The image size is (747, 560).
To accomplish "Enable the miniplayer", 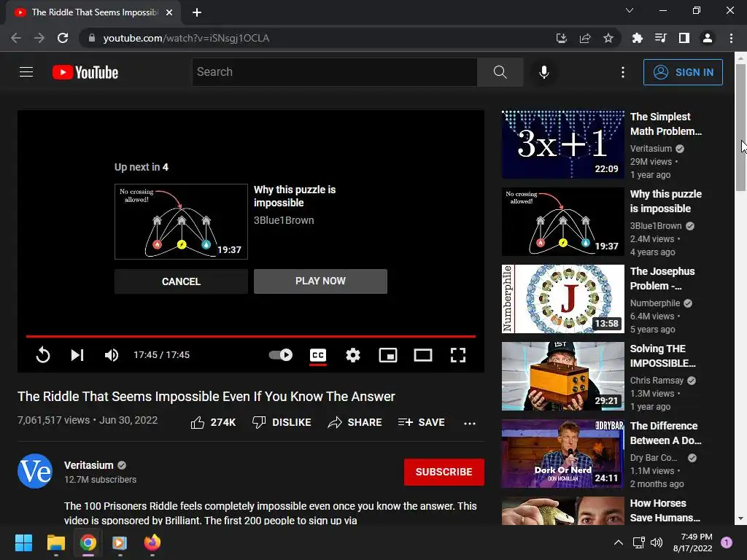I will point(388,355).
